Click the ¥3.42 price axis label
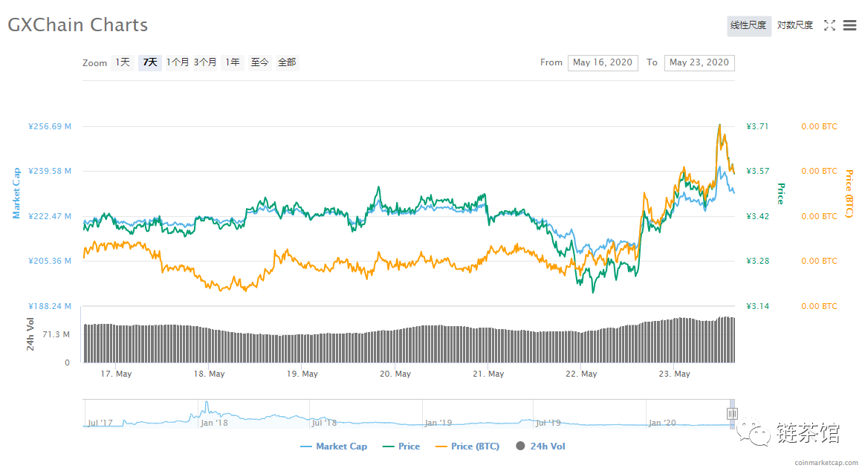Viewport: 868px width, 471px height. tap(757, 216)
